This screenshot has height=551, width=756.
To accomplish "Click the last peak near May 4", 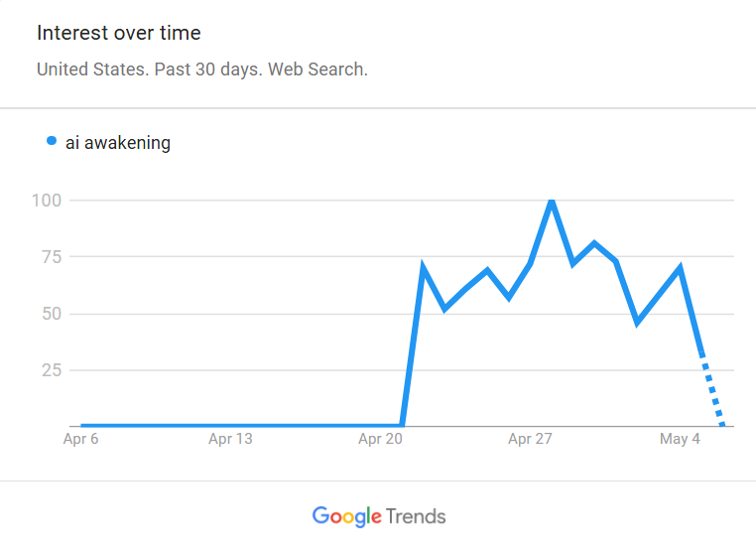I will 680,267.
